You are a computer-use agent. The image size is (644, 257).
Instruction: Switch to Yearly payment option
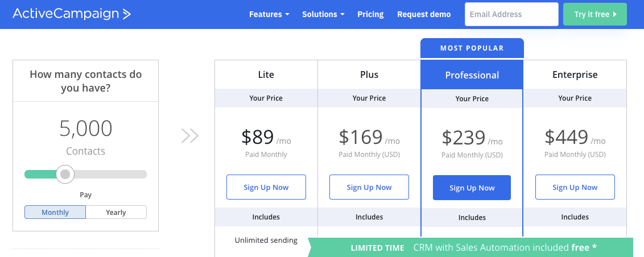pyautogui.click(x=116, y=212)
